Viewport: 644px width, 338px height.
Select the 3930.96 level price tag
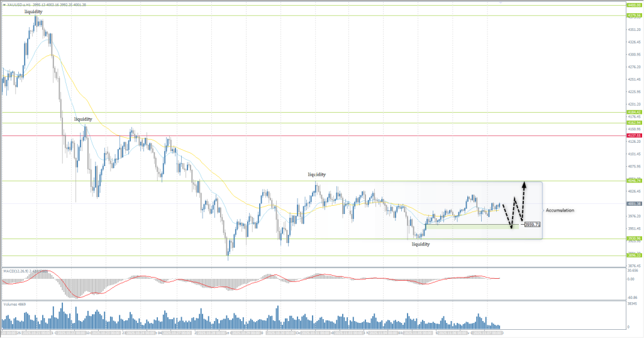coord(634,239)
